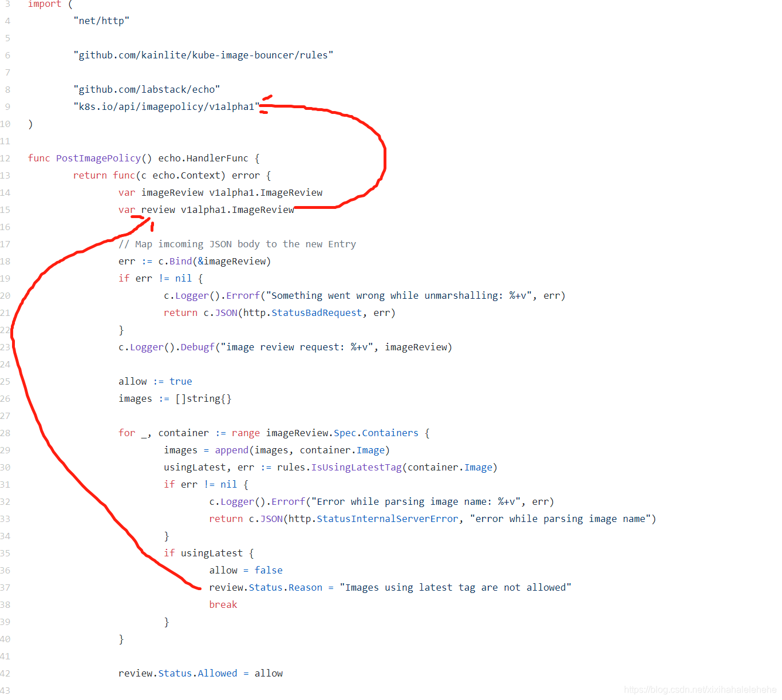This screenshot has width=782, height=700.
Task: Click "images := []string{}" statement
Action: [x=175, y=398]
